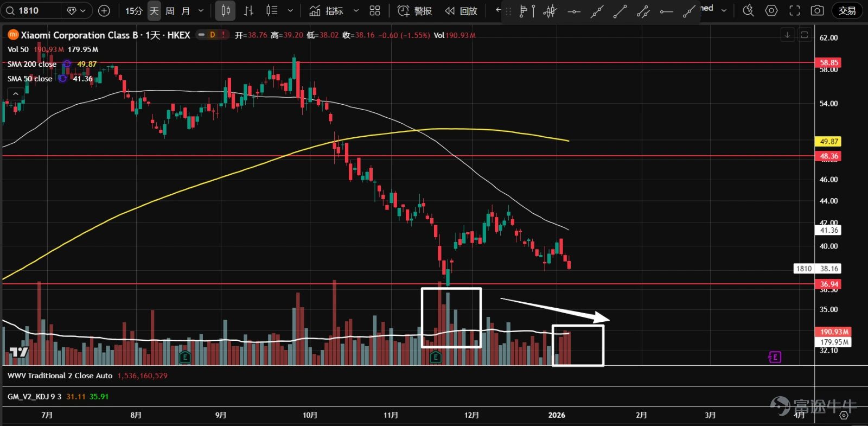Switch to the 月 monthly timeframe
Viewport: 868px width, 426px height.
click(x=186, y=11)
